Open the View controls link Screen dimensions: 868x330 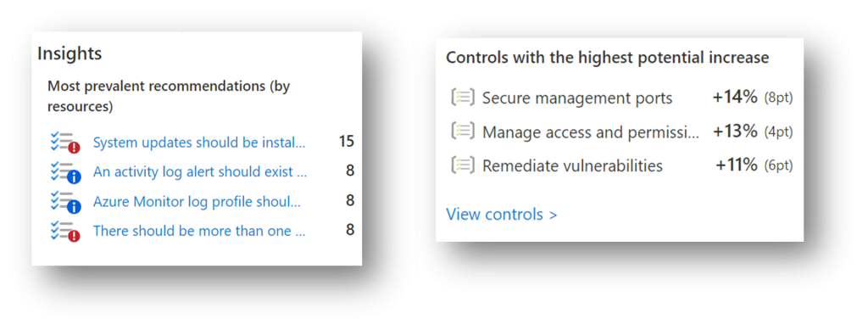pyautogui.click(x=502, y=215)
